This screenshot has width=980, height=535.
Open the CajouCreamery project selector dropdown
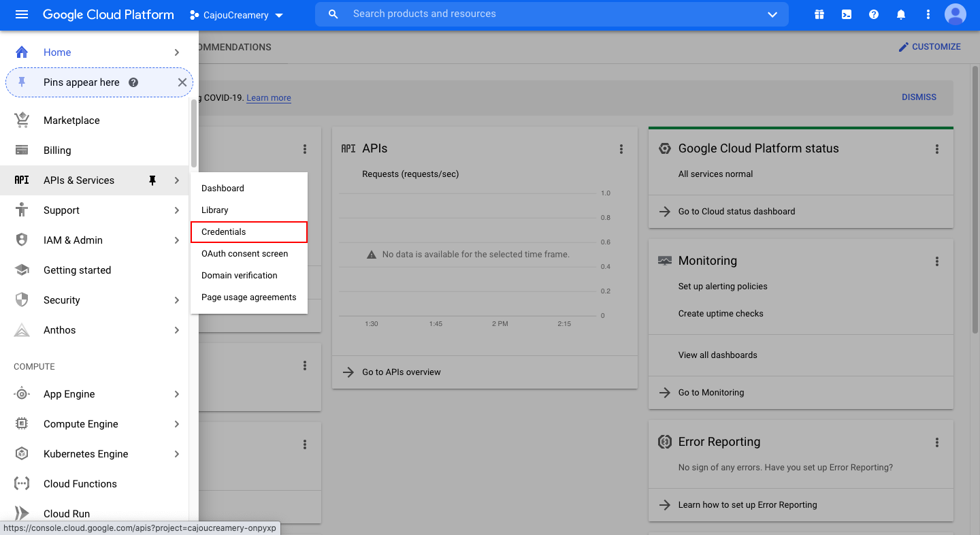pyautogui.click(x=236, y=15)
